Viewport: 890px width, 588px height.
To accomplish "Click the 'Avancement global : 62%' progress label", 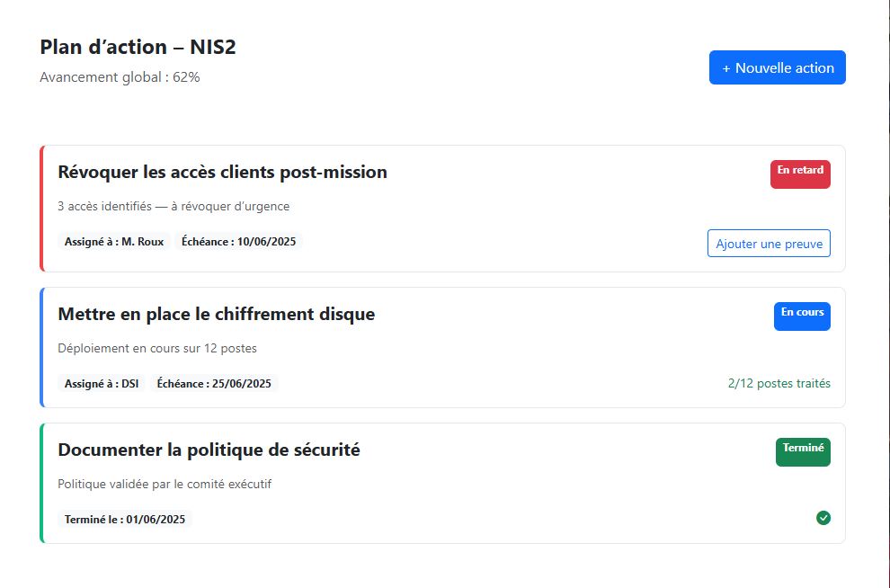I will tap(118, 76).
